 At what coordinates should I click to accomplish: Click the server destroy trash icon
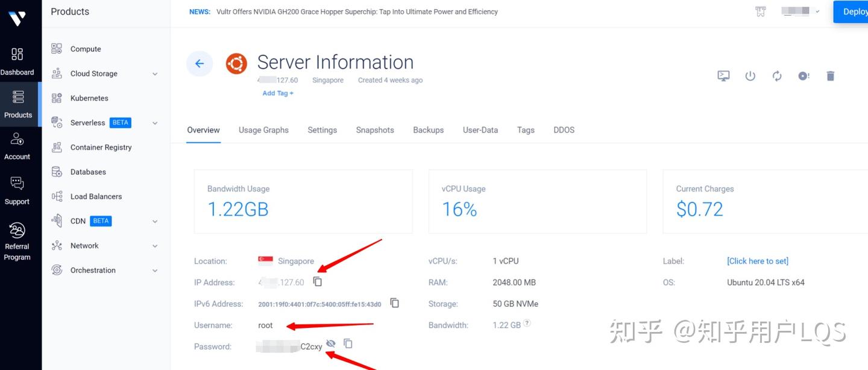tap(831, 76)
